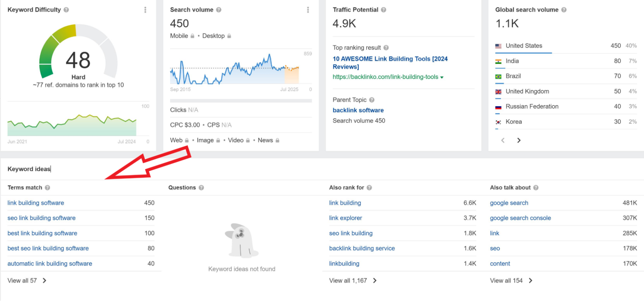Go to next page of countries list

519,140
